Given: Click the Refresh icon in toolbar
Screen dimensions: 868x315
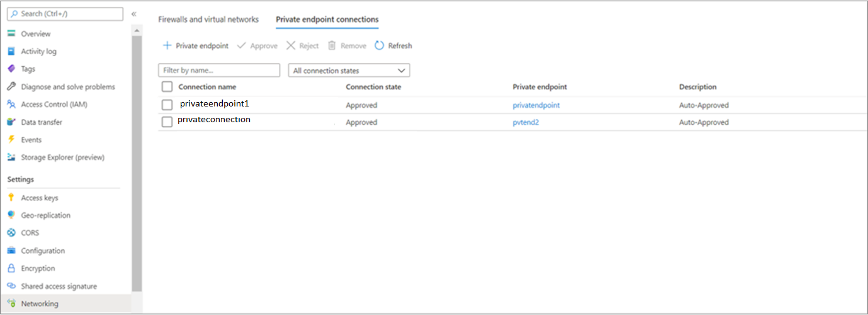Looking at the screenshot, I should (x=379, y=45).
